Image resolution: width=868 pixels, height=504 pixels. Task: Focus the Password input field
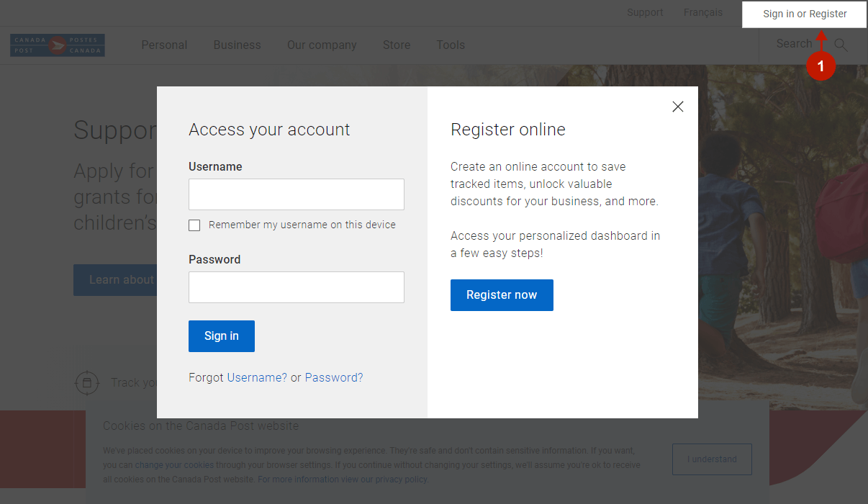coord(297,287)
